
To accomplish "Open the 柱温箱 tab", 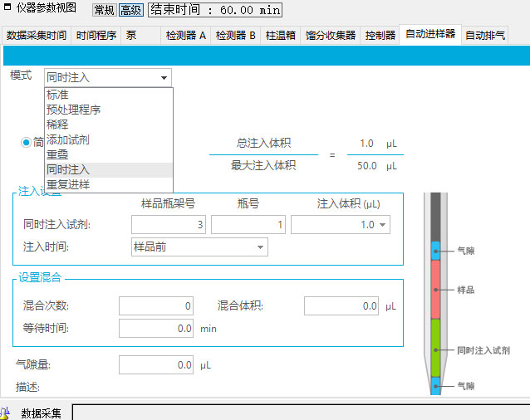I will coord(280,36).
